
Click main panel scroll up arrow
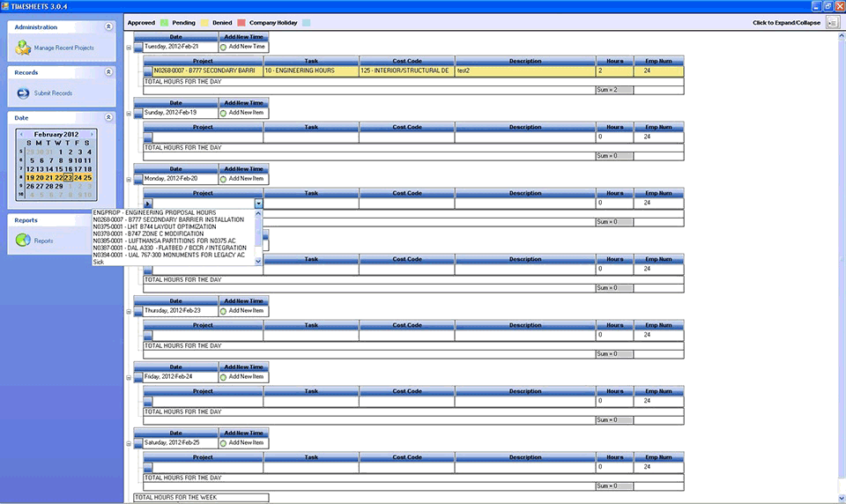click(841, 35)
